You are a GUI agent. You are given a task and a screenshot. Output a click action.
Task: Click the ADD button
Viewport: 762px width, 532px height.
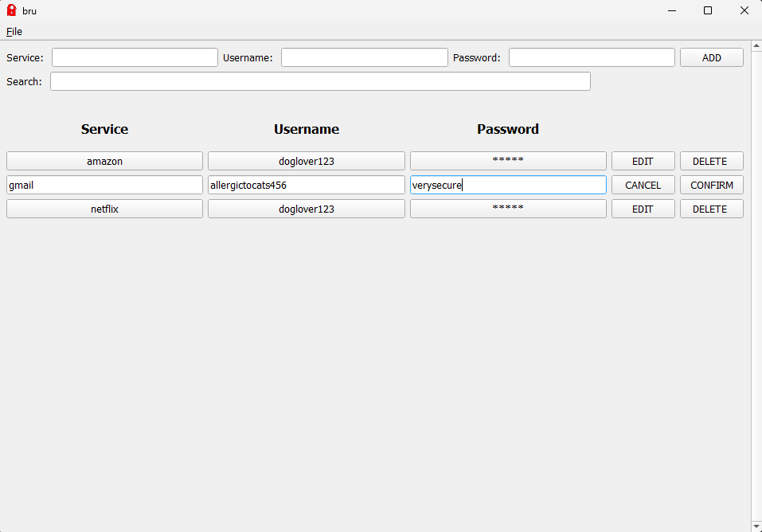point(712,57)
